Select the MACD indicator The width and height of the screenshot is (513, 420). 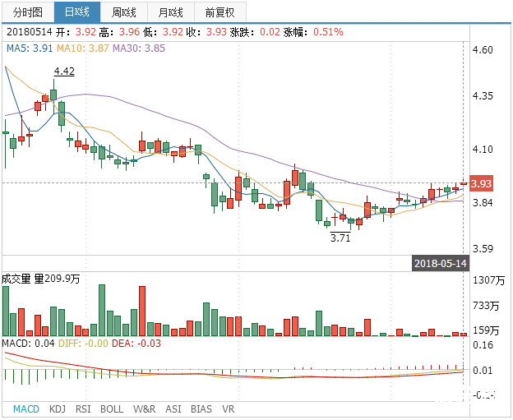(26, 408)
